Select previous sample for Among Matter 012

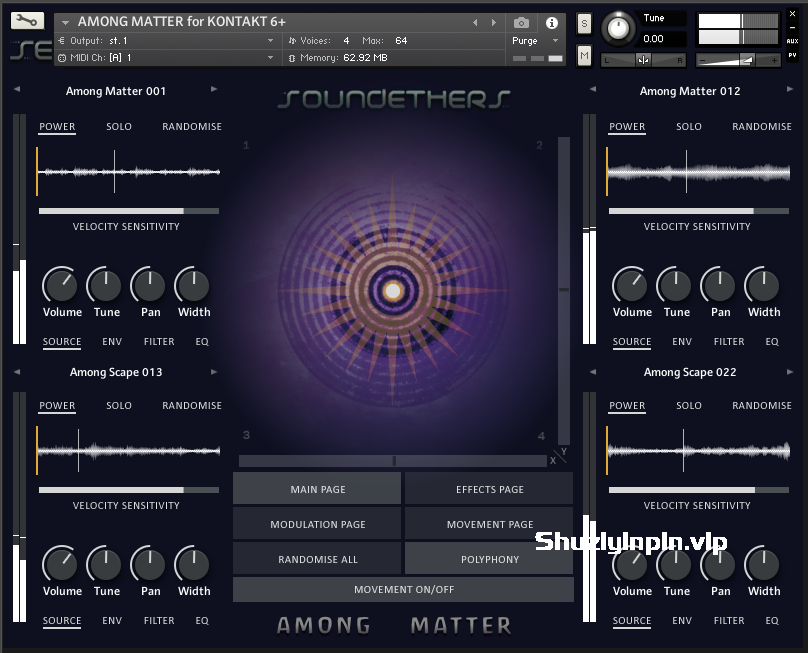click(x=593, y=89)
